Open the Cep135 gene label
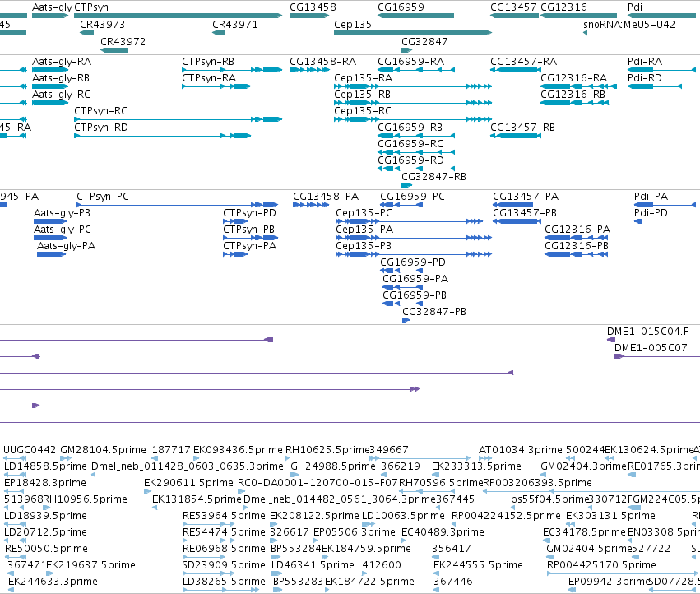 point(353,25)
